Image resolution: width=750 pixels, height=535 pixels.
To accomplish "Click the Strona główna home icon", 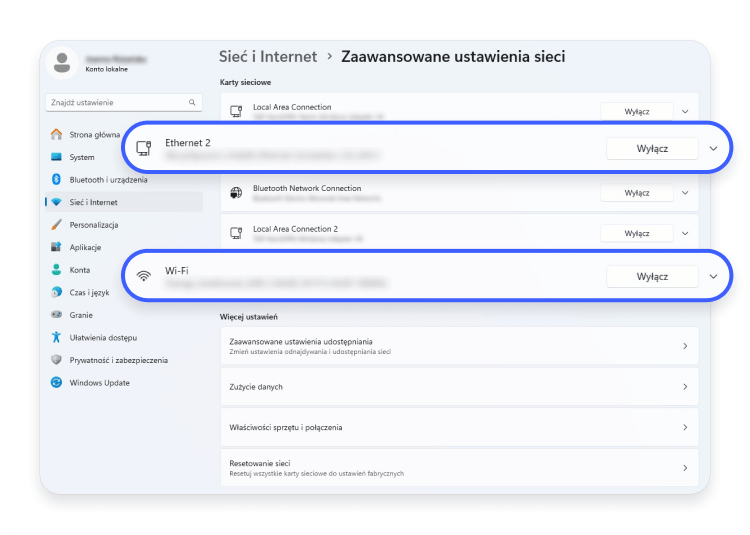I will [56, 134].
